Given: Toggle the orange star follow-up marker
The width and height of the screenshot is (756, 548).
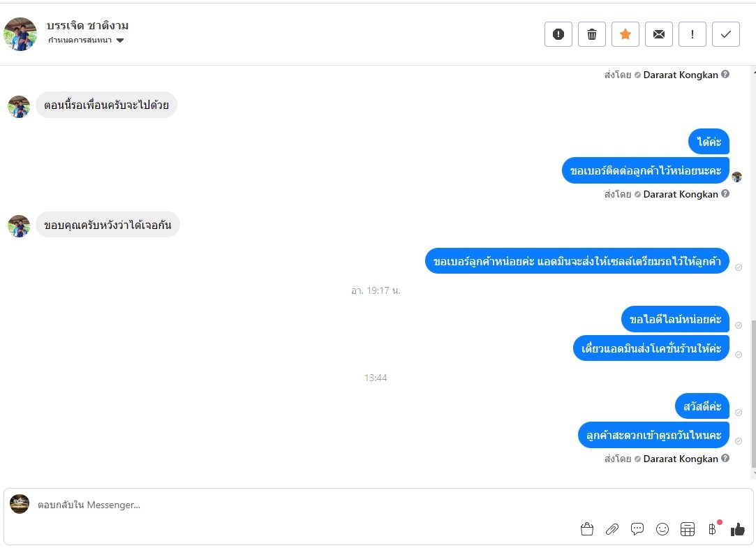Looking at the screenshot, I should (x=625, y=34).
